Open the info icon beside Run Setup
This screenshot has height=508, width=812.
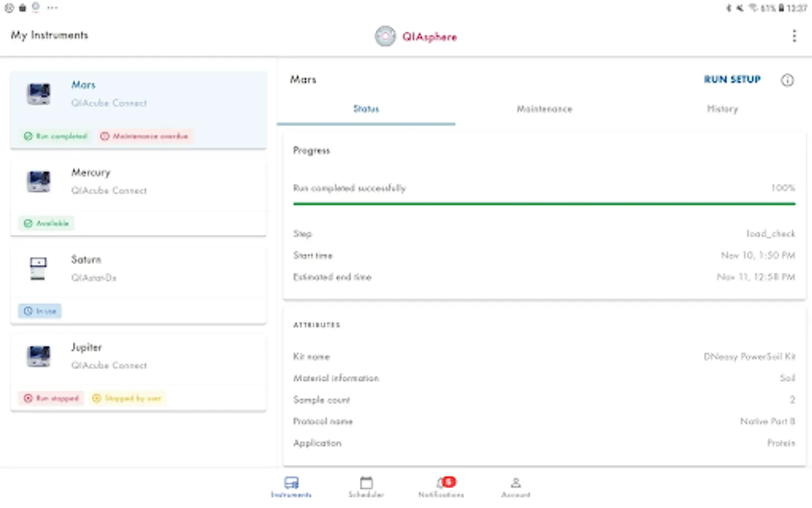[x=787, y=80]
